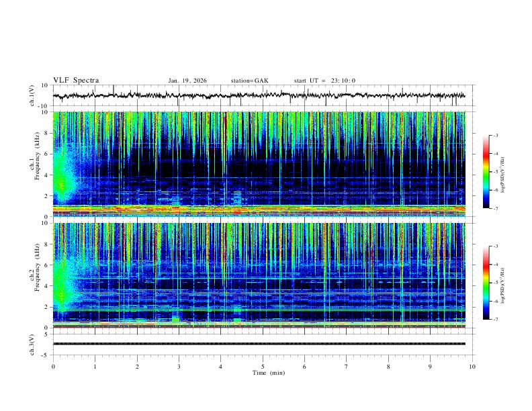Click the green noise burst at ch.1 spectrogram start
532x411 pixels.
click(x=62, y=178)
